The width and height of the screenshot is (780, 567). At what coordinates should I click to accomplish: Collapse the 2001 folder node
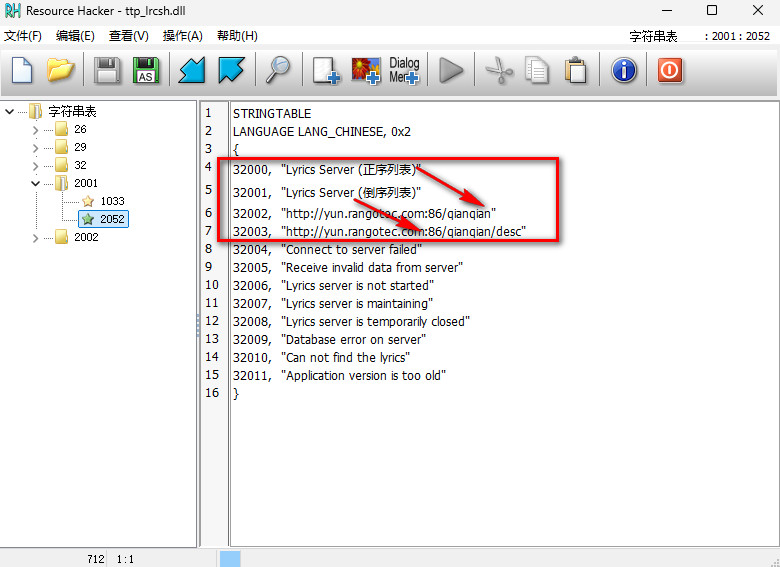pyautogui.click(x=36, y=183)
